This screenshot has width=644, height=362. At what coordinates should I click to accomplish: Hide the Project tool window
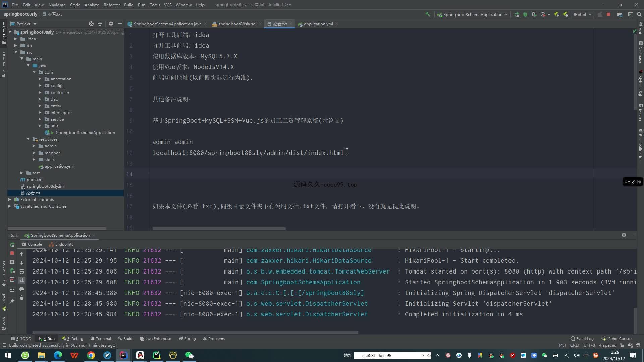coord(120,24)
